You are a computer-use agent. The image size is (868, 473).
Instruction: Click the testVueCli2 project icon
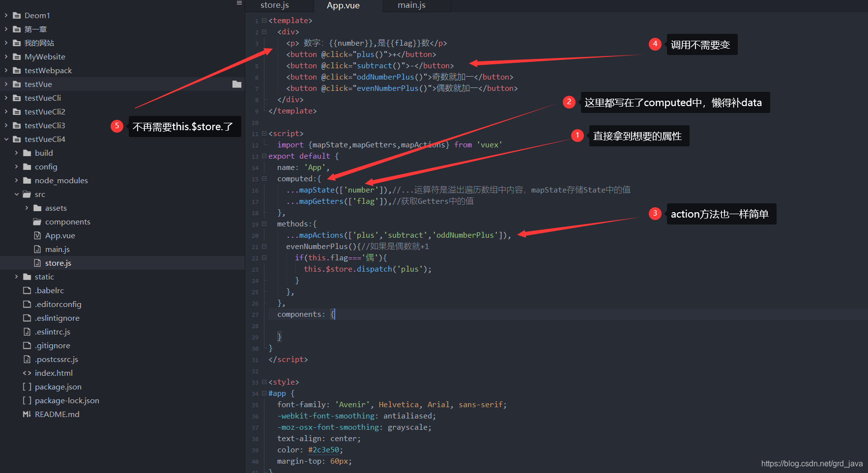[x=17, y=112]
